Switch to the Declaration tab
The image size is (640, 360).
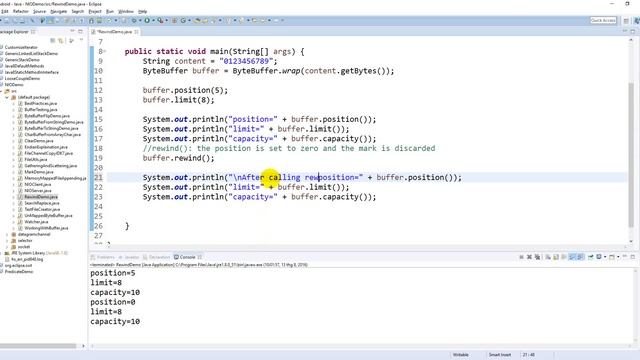tap(156, 257)
